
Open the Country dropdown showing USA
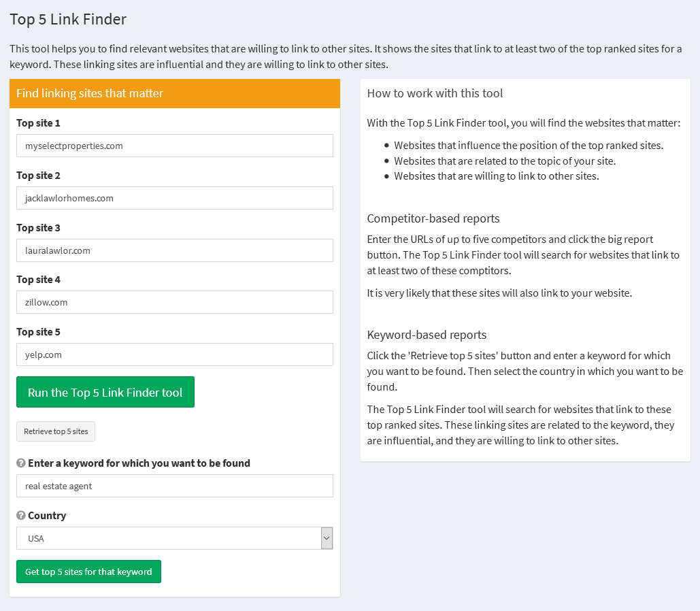pos(174,538)
